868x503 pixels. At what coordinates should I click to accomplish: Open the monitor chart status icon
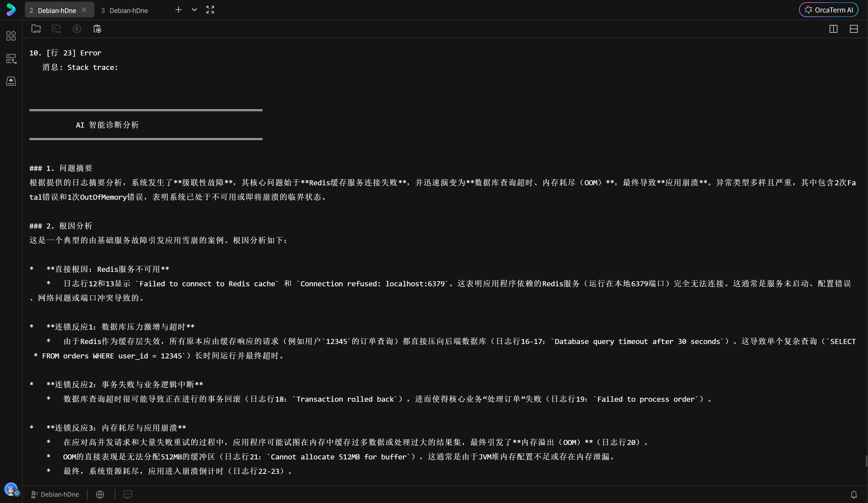coord(127,495)
